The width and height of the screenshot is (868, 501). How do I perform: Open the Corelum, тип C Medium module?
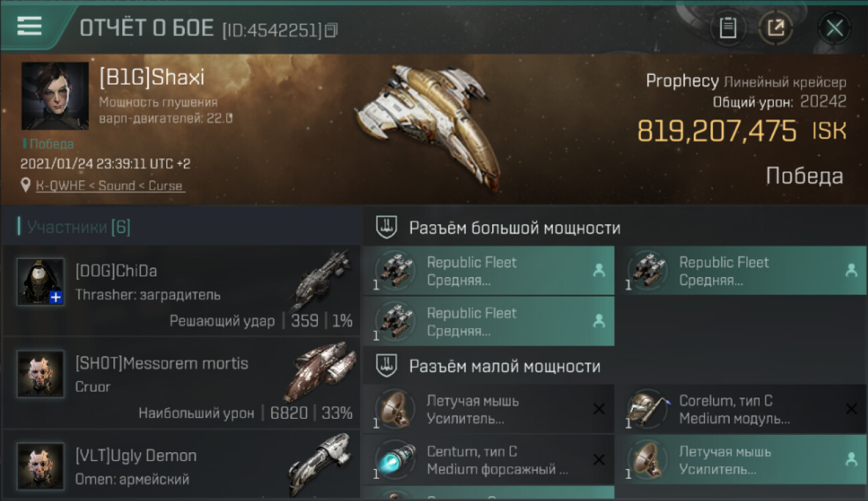[x=741, y=409]
